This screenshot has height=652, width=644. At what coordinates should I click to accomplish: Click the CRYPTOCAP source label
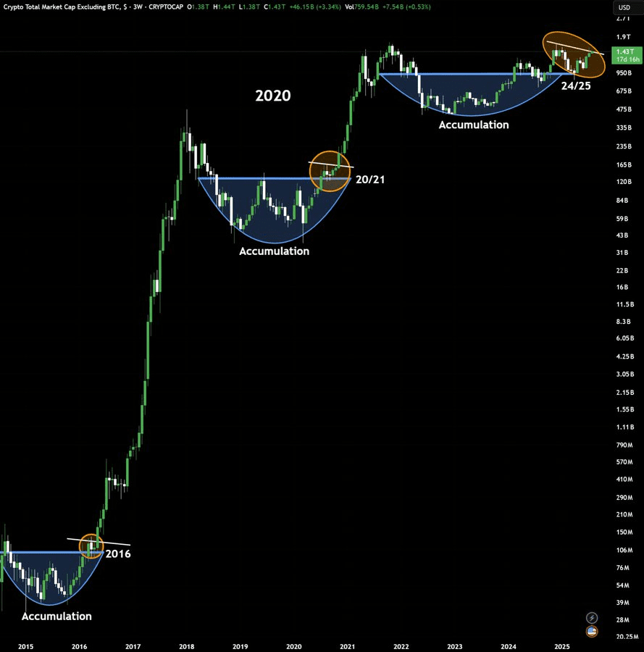(x=164, y=7)
